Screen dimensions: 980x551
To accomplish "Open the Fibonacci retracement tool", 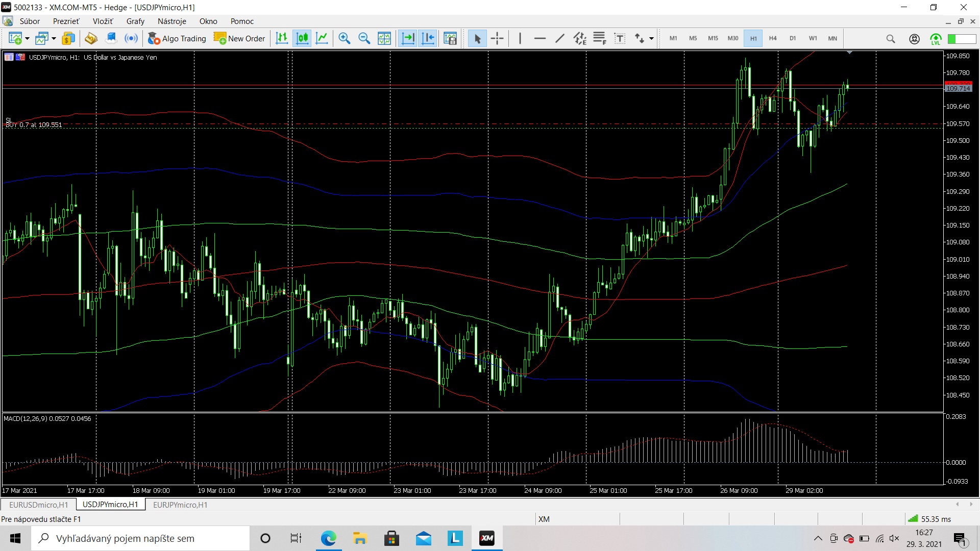I will click(600, 38).
